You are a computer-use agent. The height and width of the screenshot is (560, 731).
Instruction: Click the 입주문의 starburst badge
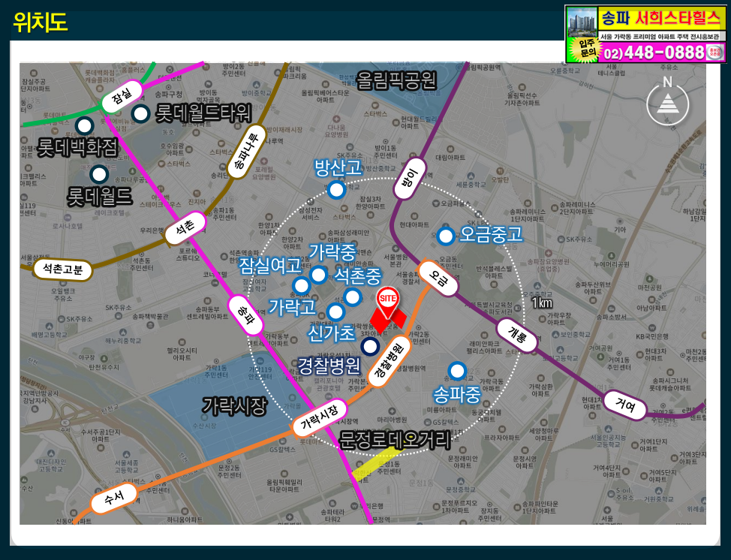coord(588,50)
